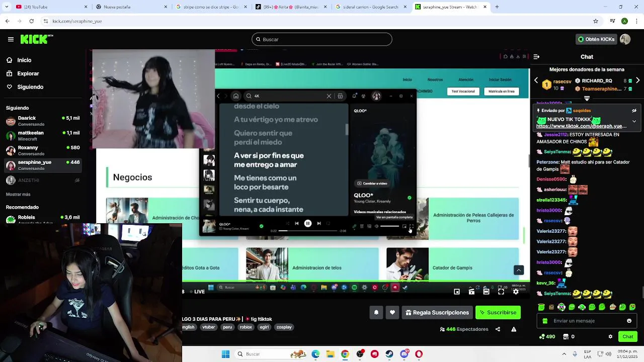Screen dimensions: 644x362
Task: Toggle stream notifications bell button
Action: pos(376,312)
